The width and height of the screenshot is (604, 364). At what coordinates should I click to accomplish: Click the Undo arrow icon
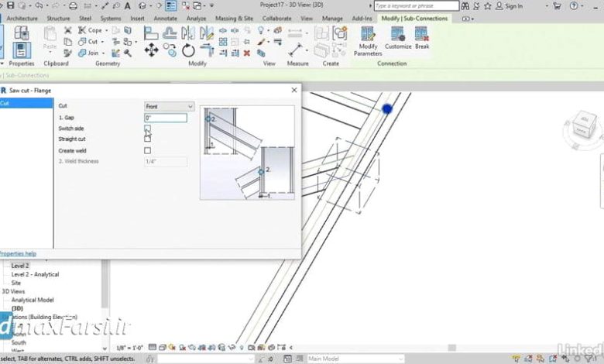click(x=39, y=5)
